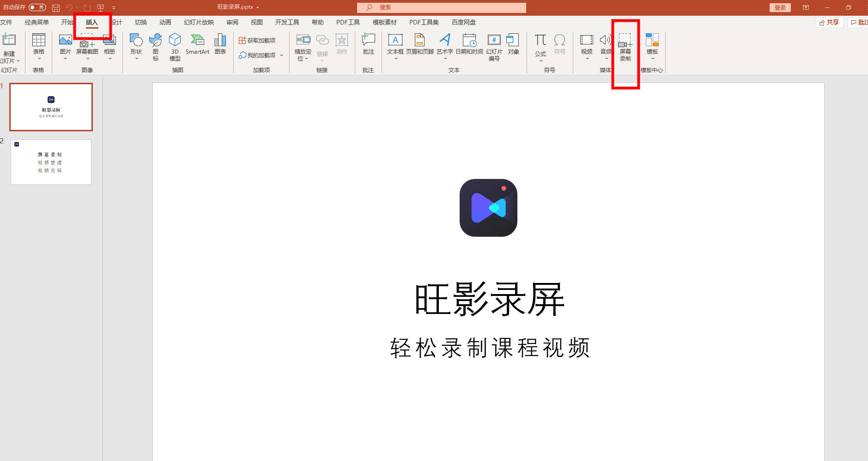Insert WordArt (艺术字)
The image size is (868, 461).
point(445,46)
